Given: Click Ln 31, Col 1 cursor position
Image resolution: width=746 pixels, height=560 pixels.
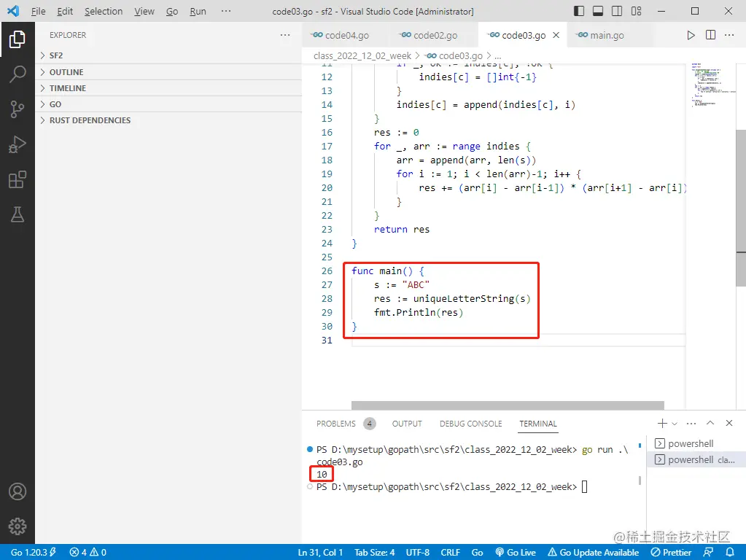Looking at the screenshot, I should point(320,552).
